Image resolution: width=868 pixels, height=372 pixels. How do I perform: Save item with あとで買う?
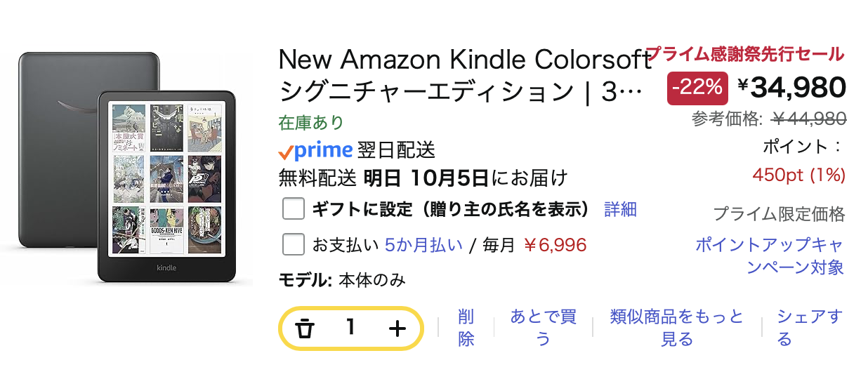[x=543, y=328]
